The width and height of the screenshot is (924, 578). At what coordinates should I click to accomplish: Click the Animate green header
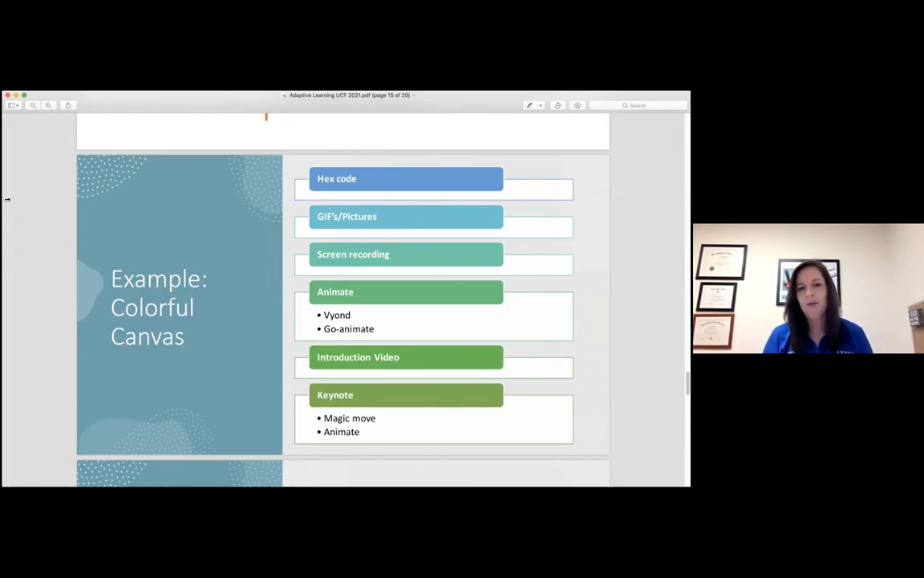pyautogui.click(x=406, y=292)
